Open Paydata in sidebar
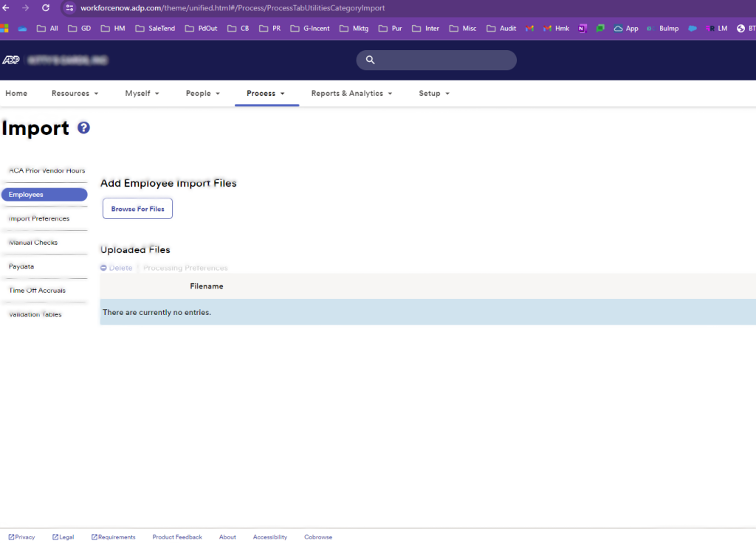This screenshot has width=756, height=543. (21, 266)
